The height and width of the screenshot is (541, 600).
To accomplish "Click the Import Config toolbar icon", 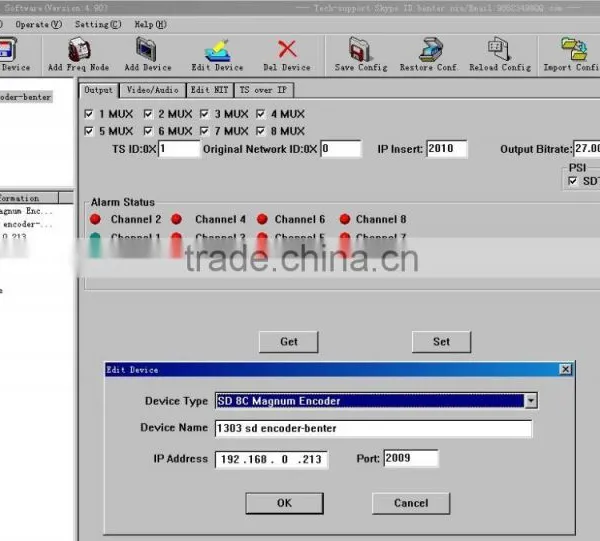I will click(574, 49).
